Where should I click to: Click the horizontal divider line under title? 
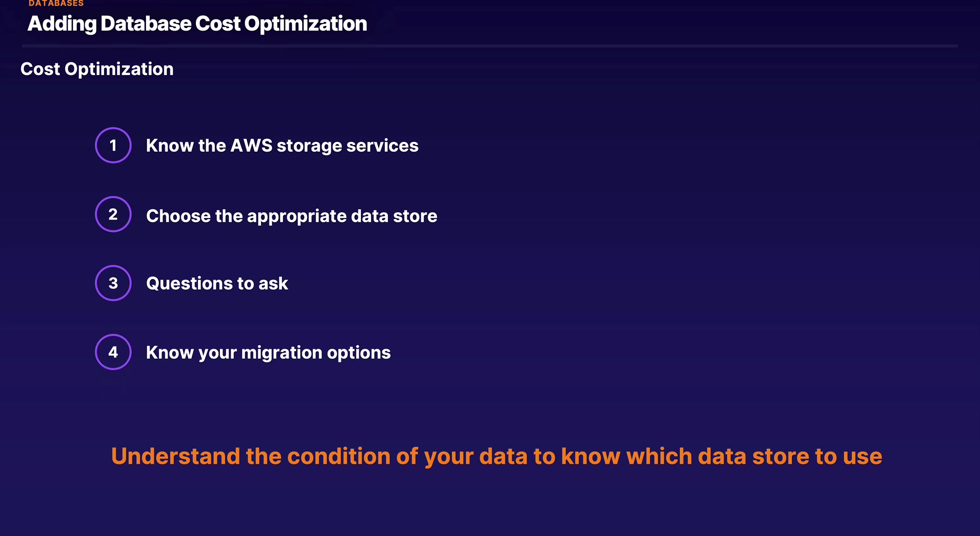click(490, 46)
